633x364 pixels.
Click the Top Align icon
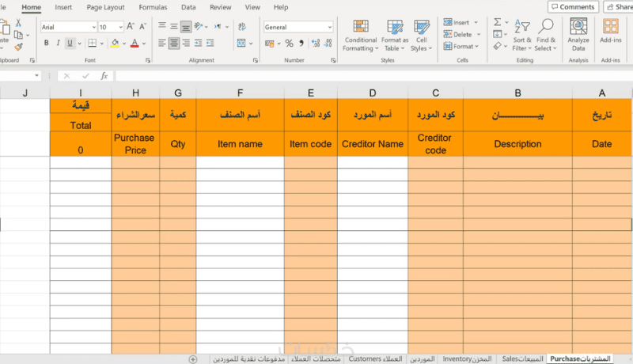(162, 27)
